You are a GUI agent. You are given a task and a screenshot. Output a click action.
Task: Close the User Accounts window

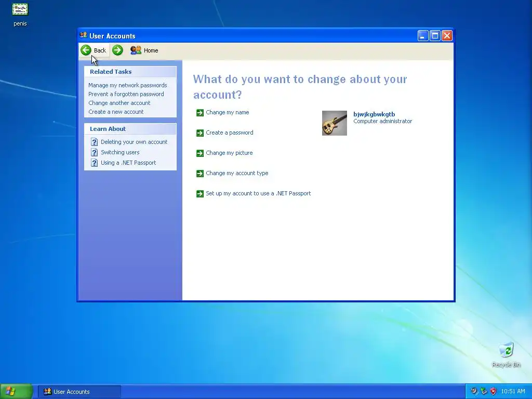447,36
